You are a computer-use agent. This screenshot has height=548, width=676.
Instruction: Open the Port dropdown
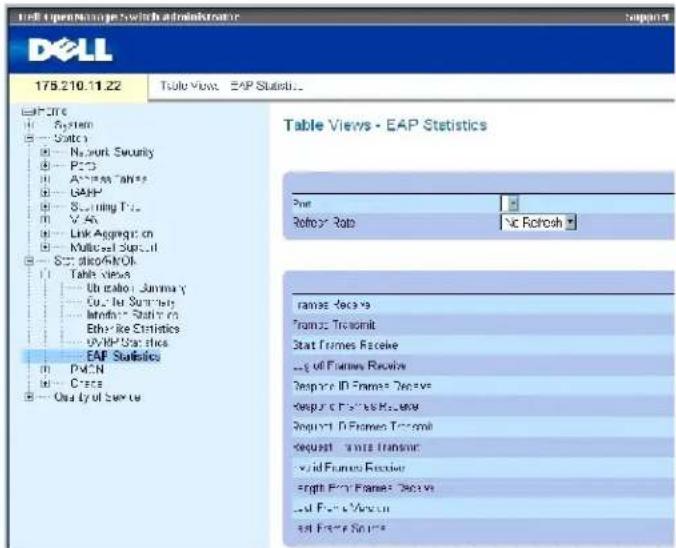[510, 203]
